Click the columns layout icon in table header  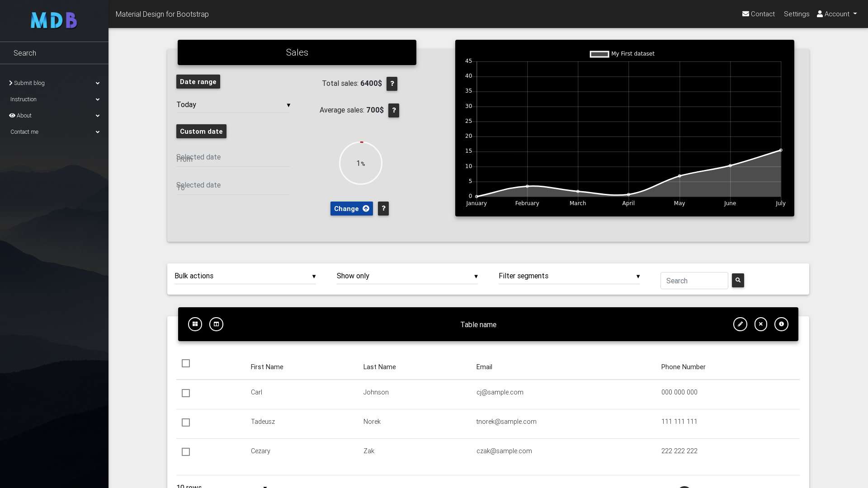pos(216,324)
